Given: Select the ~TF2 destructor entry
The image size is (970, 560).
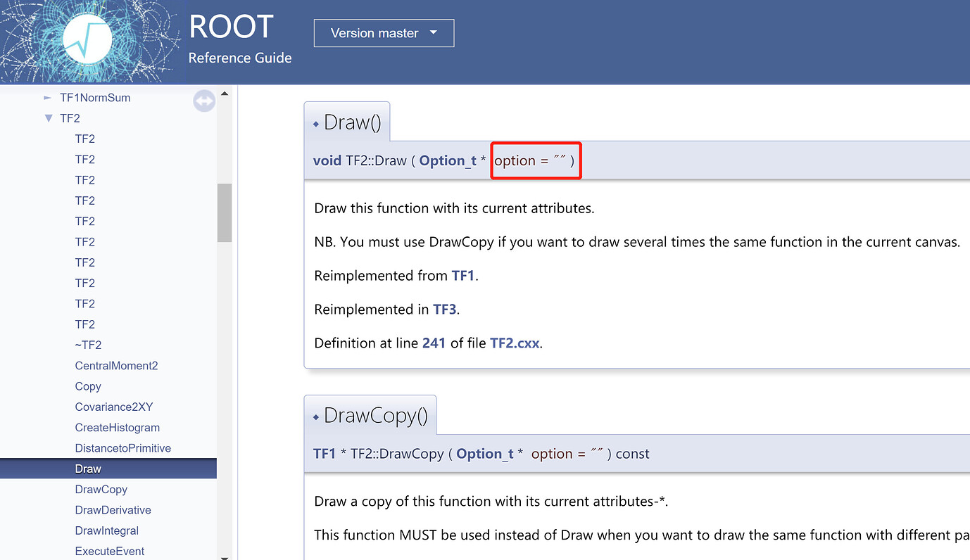Looking at the screenshot, I should click(88, 345).
